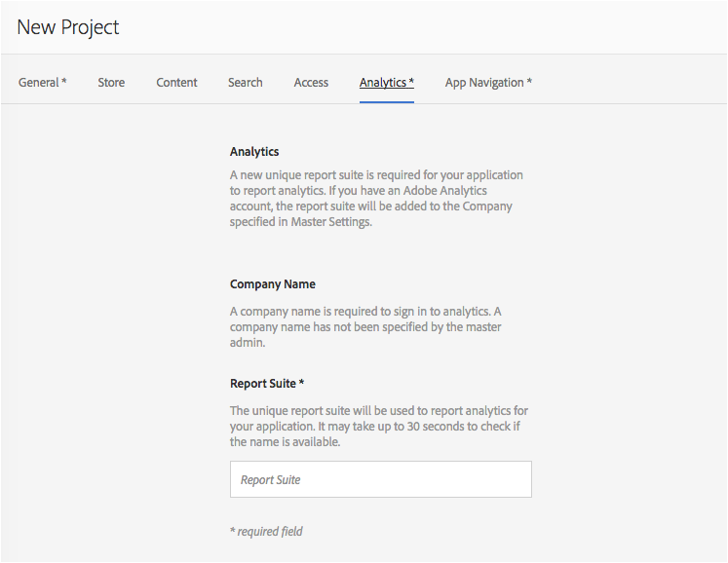This screenshot has width=728, height=563.
Task: Open the General tab
Action: coord(42,83)
